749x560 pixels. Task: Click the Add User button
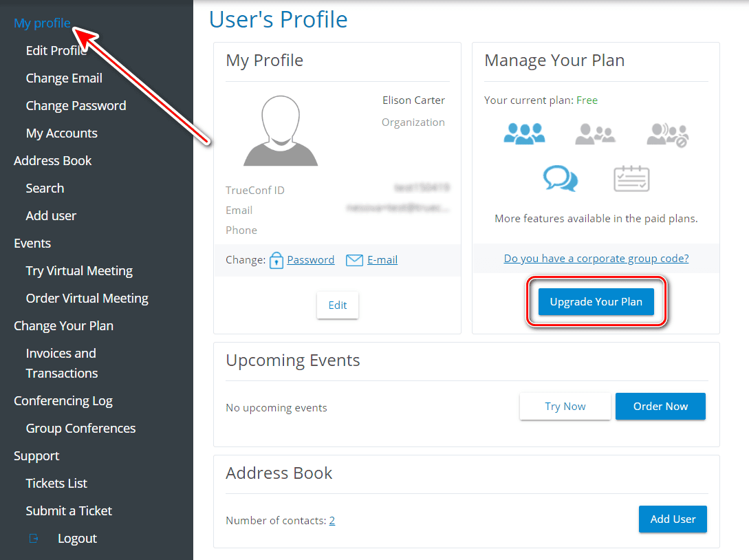(x=673, y=519)
